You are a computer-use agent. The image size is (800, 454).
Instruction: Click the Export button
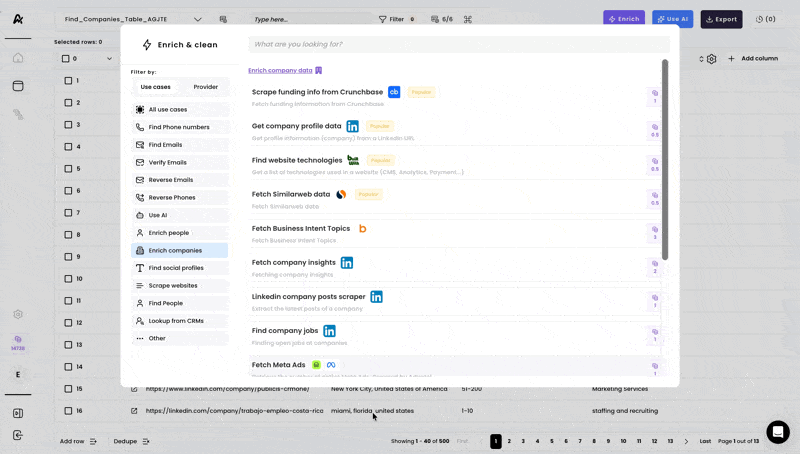coord(721,19)
